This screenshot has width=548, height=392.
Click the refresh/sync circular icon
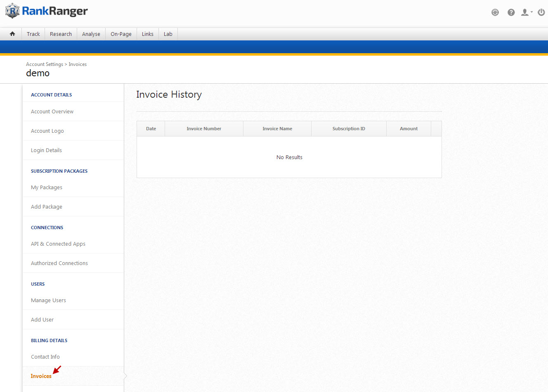495,12
